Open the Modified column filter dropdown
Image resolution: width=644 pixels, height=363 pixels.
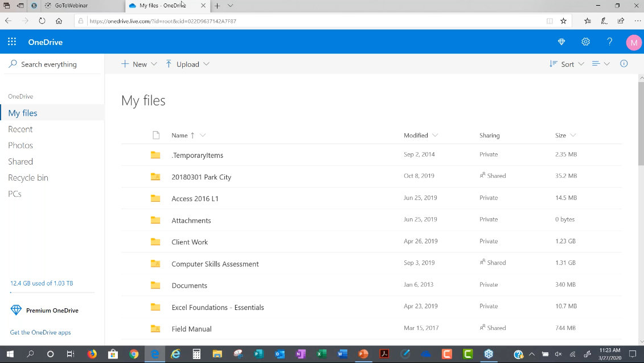click(435, 135)
